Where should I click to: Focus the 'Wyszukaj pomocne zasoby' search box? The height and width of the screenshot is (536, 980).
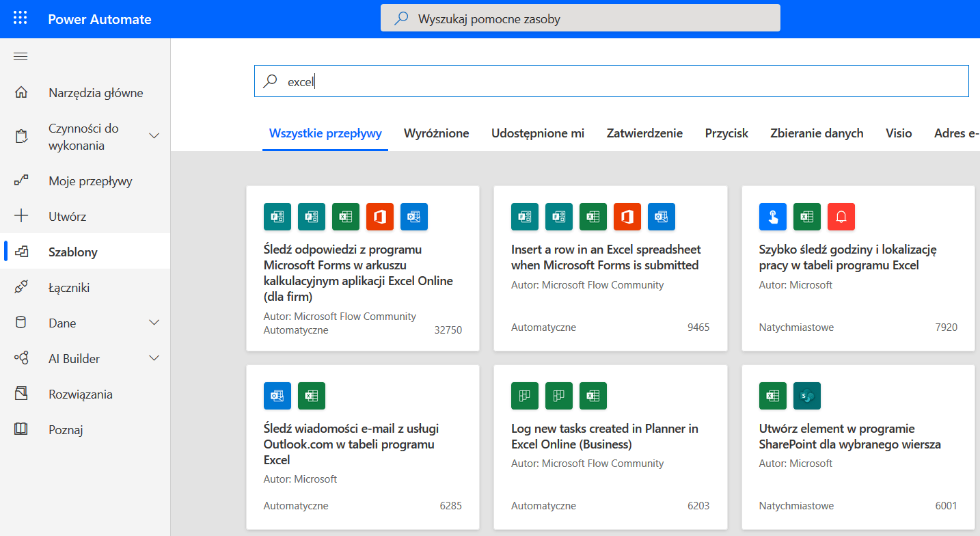(581, 18)
